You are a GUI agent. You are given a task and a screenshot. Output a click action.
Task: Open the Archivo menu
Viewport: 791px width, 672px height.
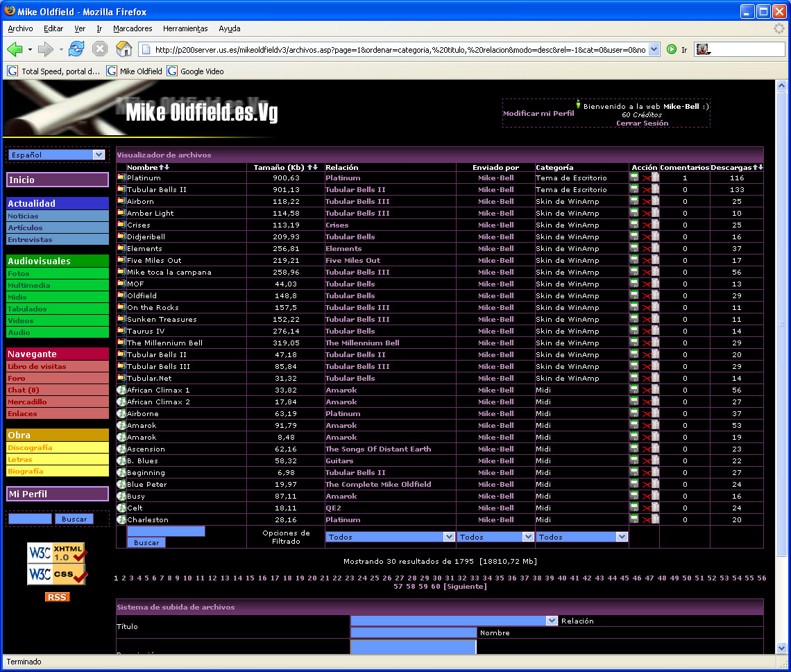pos(20,28)
